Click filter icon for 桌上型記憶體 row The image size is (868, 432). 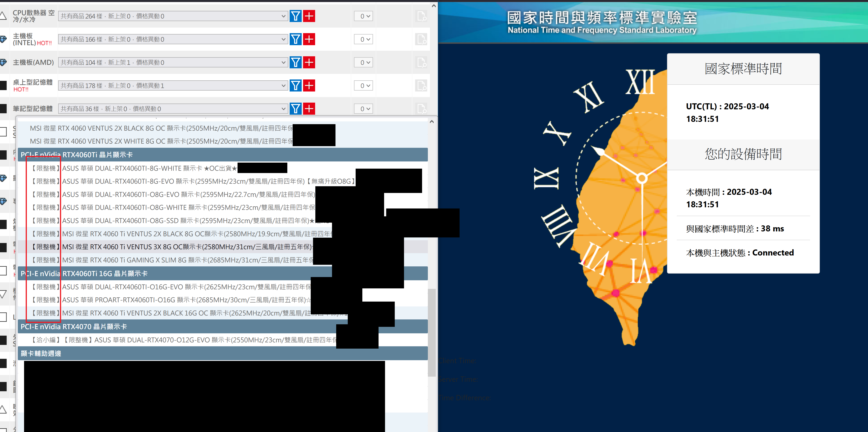(295, 86)
